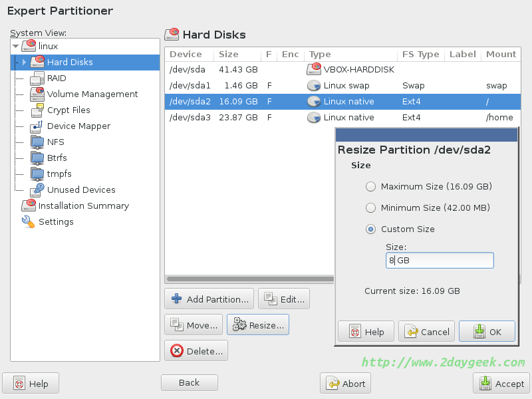This screenshot has height=399, width=532.
Task: Collapse the linux root tree node
Action: (x=15, y=47)
